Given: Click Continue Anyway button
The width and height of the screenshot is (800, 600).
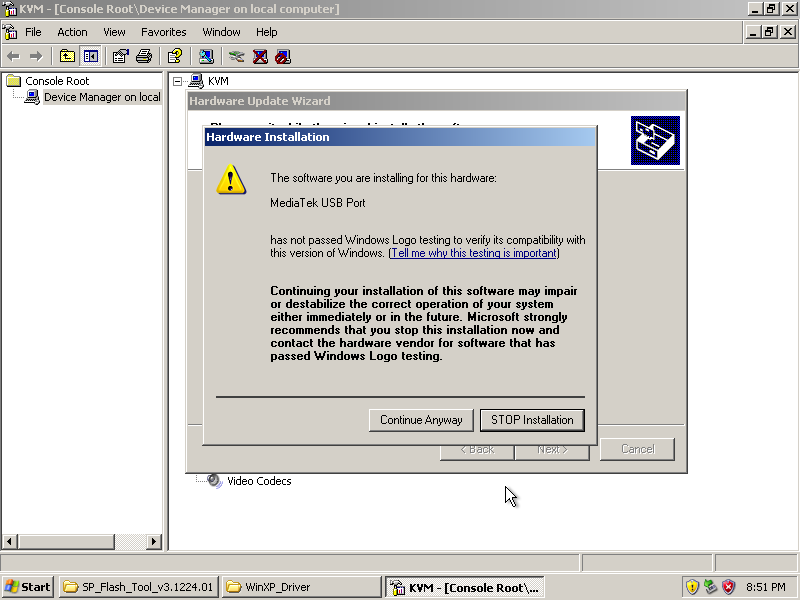Looking at the screenshot, I should click(x=421, y=420).
